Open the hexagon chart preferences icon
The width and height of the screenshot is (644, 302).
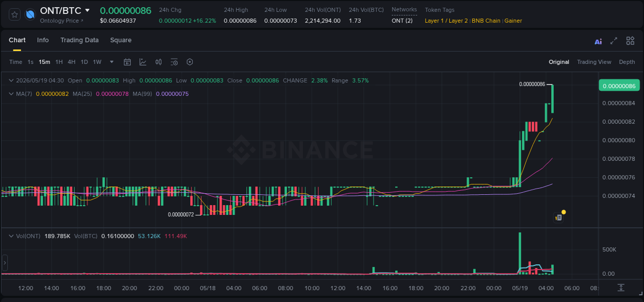click(190, 62)
